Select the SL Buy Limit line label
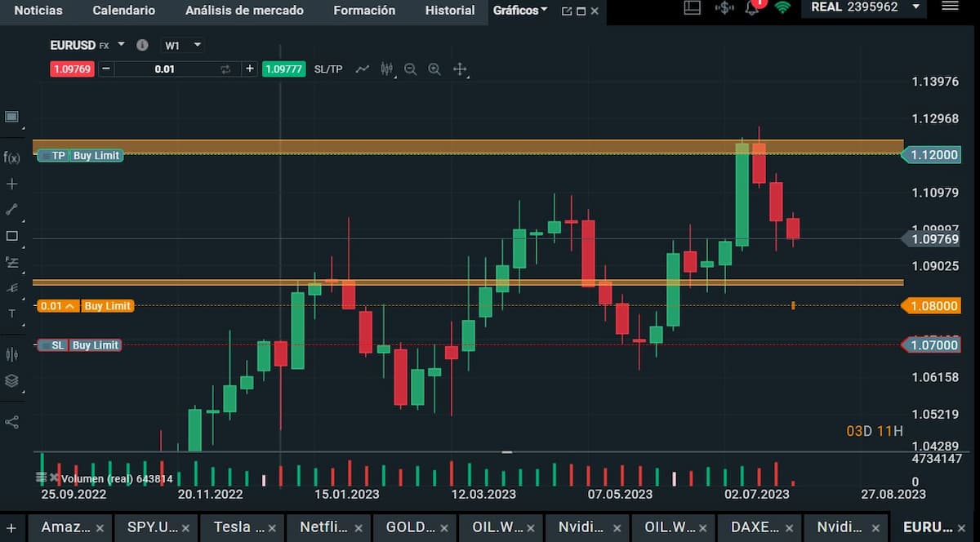This screenshot has width=980, height=542. point(81,345)
